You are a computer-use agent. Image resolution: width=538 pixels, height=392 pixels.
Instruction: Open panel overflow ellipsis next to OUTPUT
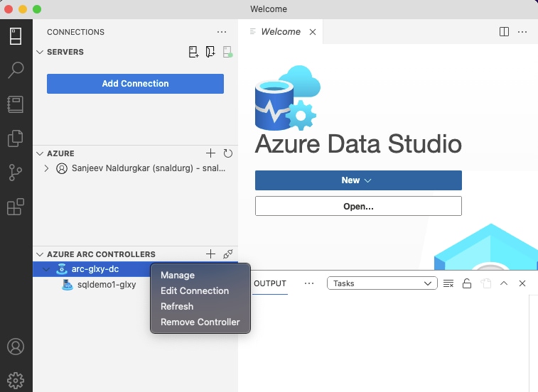point(309,283)
